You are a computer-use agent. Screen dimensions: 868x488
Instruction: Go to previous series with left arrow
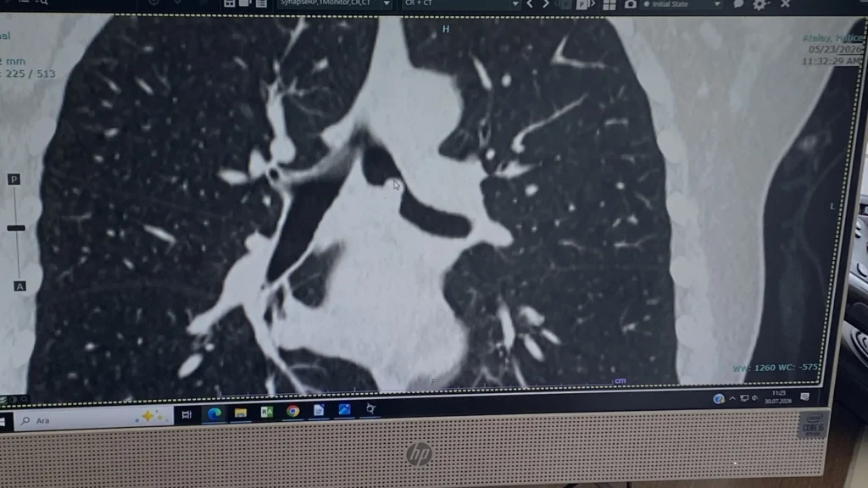(x=530, y=4)
